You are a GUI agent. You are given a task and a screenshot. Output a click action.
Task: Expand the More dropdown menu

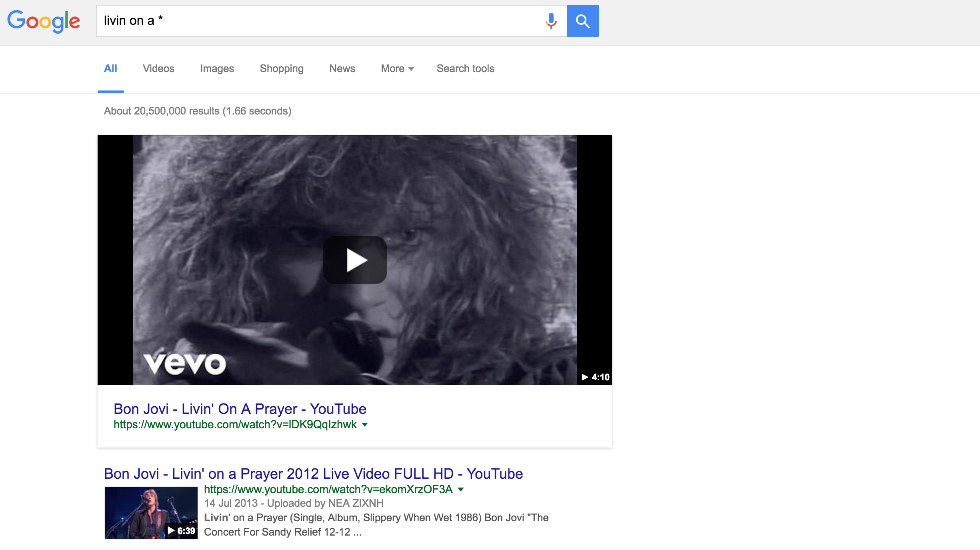(x=397, y=68)
